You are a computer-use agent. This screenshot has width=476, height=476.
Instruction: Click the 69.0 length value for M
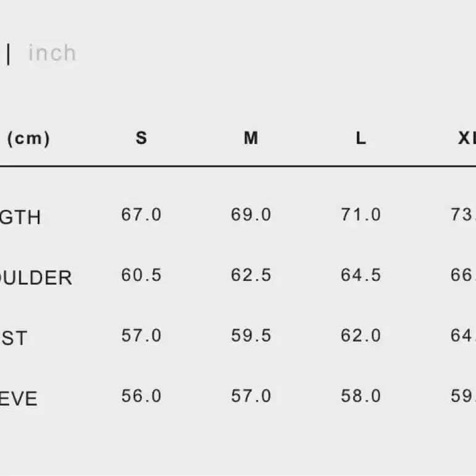click(x=251, y=215)
